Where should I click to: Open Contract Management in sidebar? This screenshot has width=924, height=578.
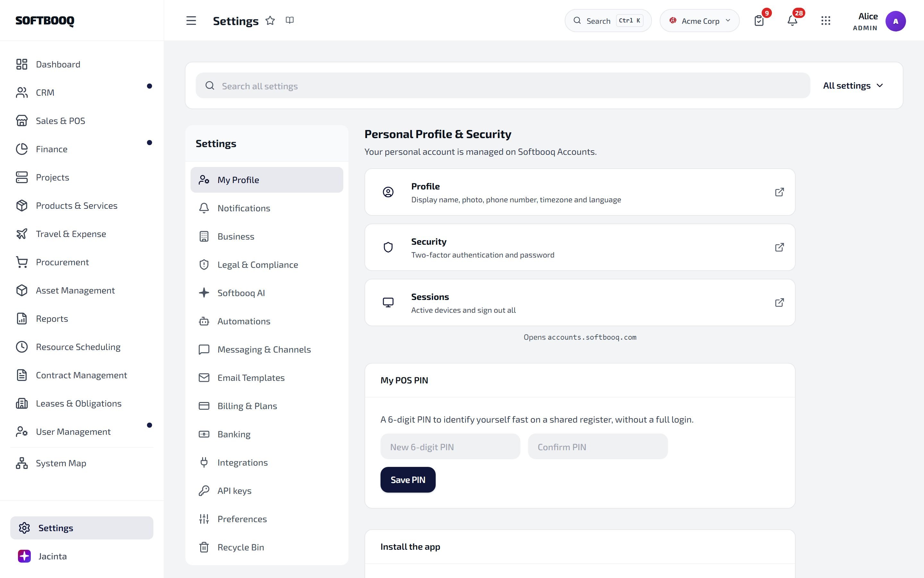coord(82,375)
